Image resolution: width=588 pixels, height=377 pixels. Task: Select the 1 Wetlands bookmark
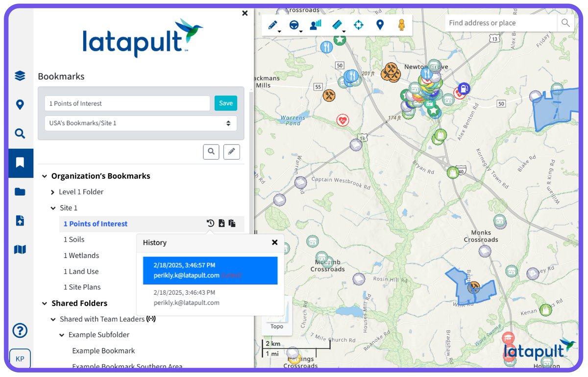pos(81,256)
